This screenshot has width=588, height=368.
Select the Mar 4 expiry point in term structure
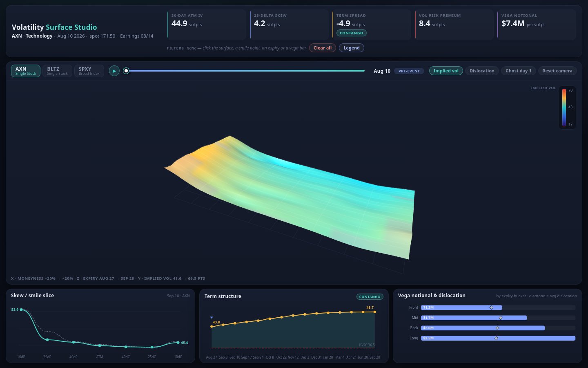(340, 312)
